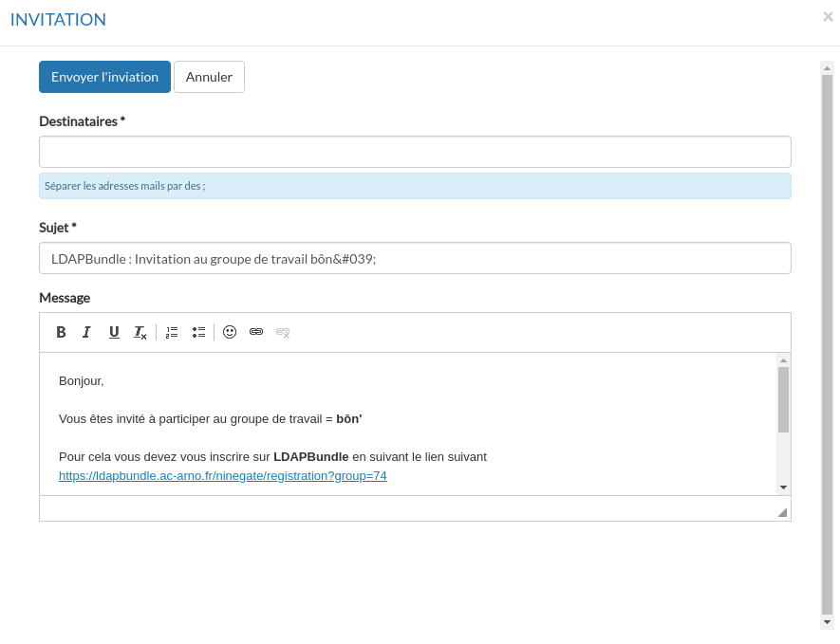Open the smiley emoji picker
The height and width of the screenshot is (644, 840).
tap(230, 332)
